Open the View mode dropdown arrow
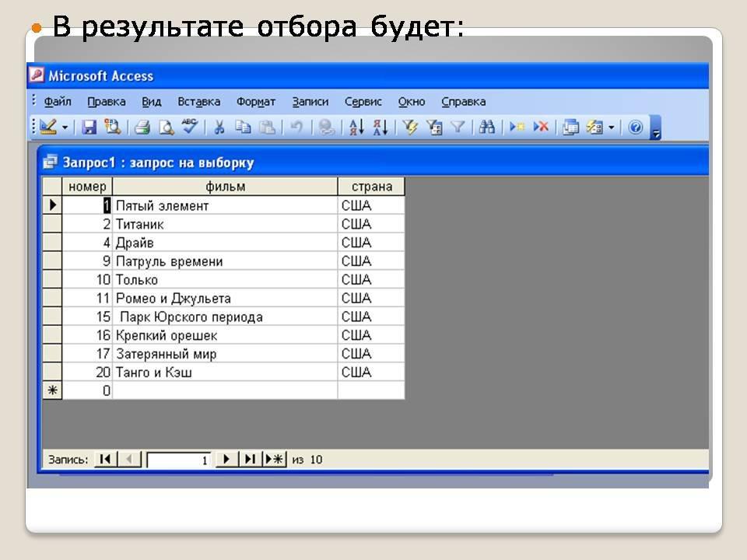The image size is (747, 560). [x=65, y=128]
